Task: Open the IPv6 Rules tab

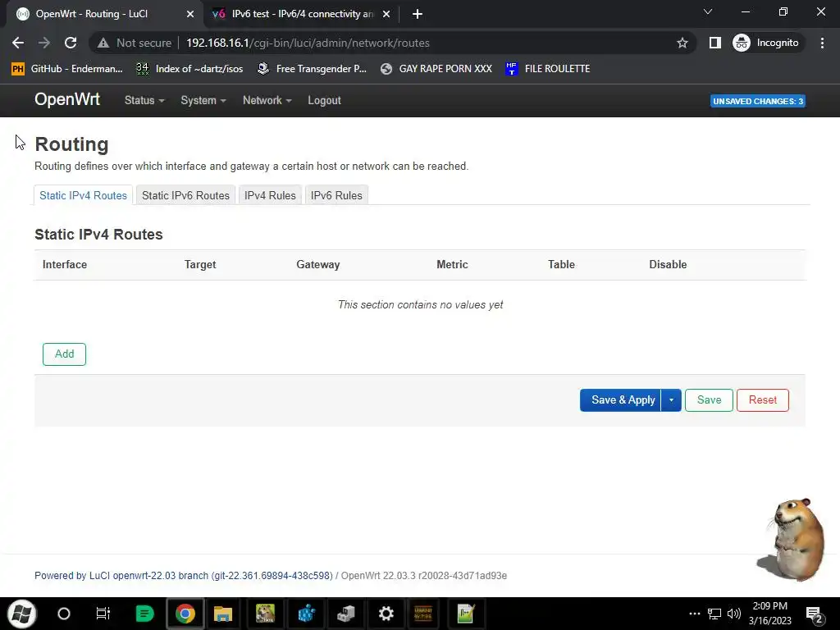Action: click(336, 195)
